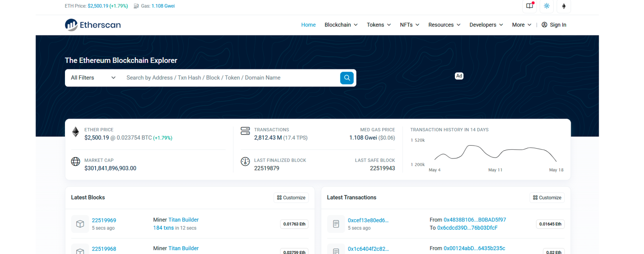
Task: Click the Ether Price diamond icon
Action: (x=75, y=132)
